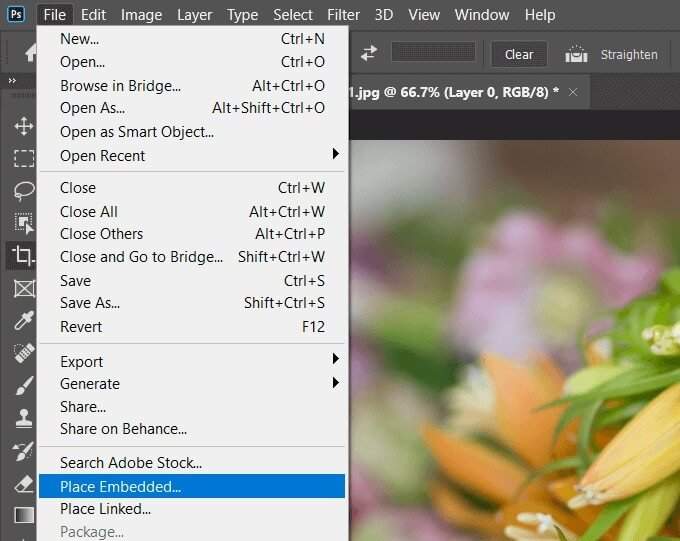The height and width of the screenshot is (541, 680).
Task: Choose Open... from File menu
Action: 192,62
